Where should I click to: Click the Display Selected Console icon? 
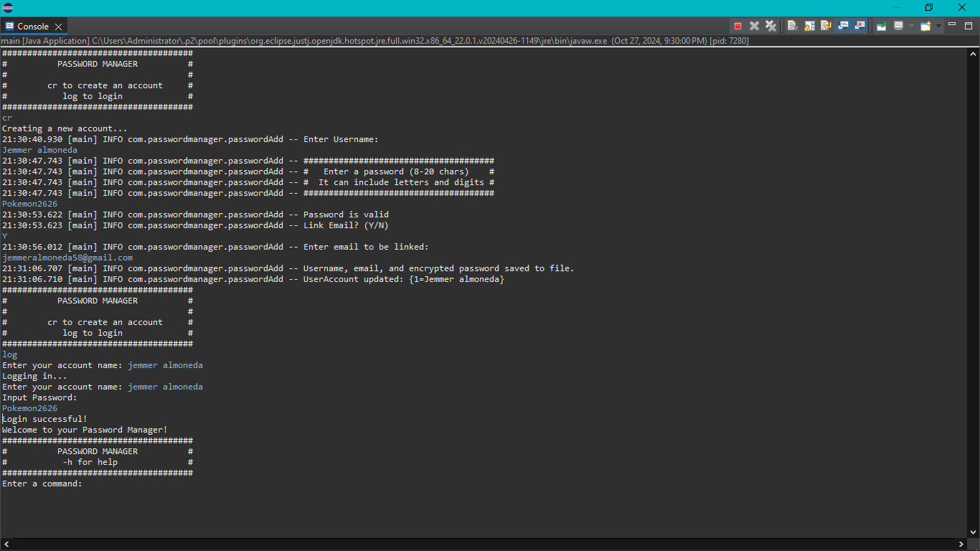click(898, 26)
